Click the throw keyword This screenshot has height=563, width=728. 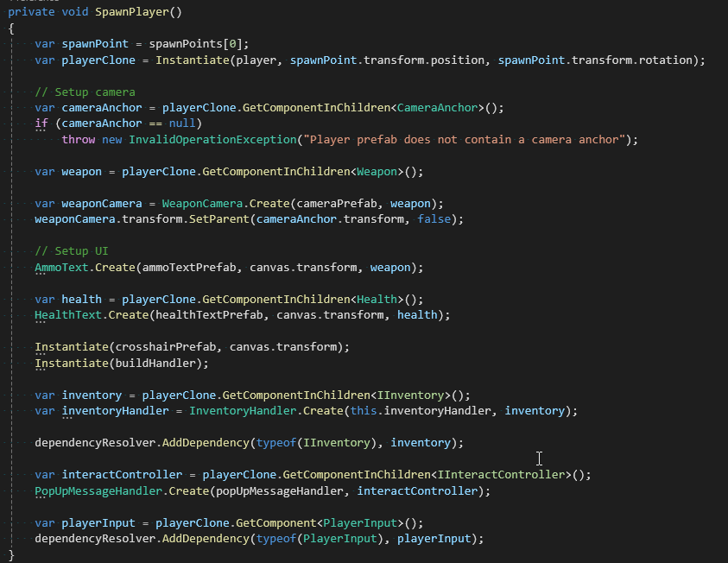(x=78, y=139)
